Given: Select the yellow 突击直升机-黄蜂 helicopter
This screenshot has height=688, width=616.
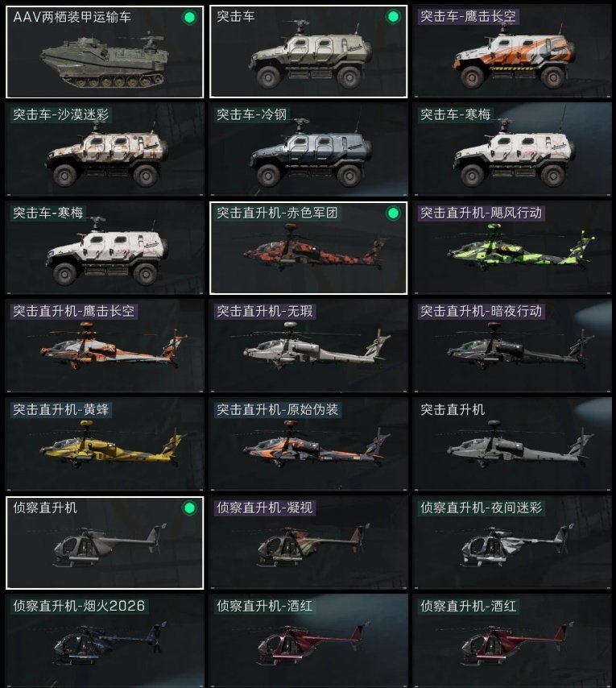Looking at the screenshot, I should coord(105,444).
